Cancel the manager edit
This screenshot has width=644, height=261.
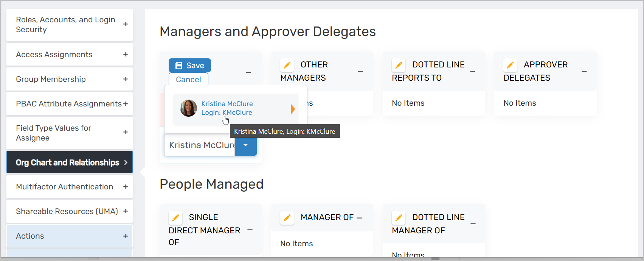188,80
